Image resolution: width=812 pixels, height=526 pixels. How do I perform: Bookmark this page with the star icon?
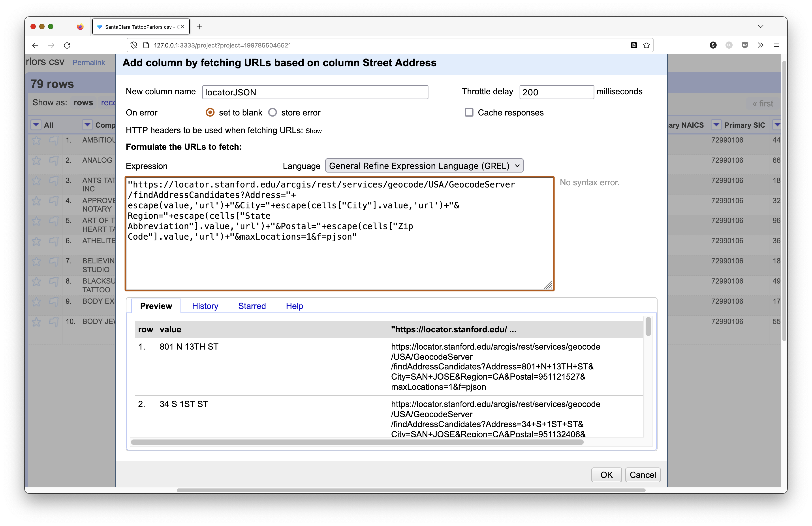(646, 45)
